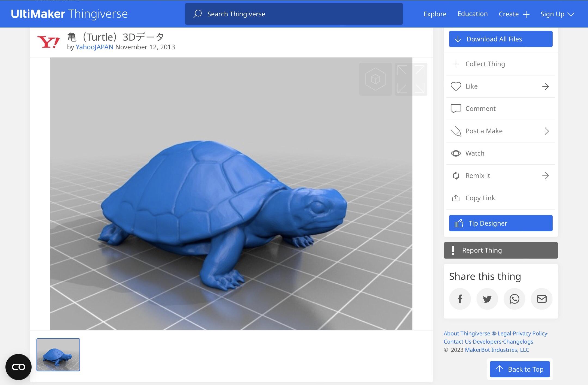
Task: Select the blue turtle thumbnail
Action: pos(58,354)
